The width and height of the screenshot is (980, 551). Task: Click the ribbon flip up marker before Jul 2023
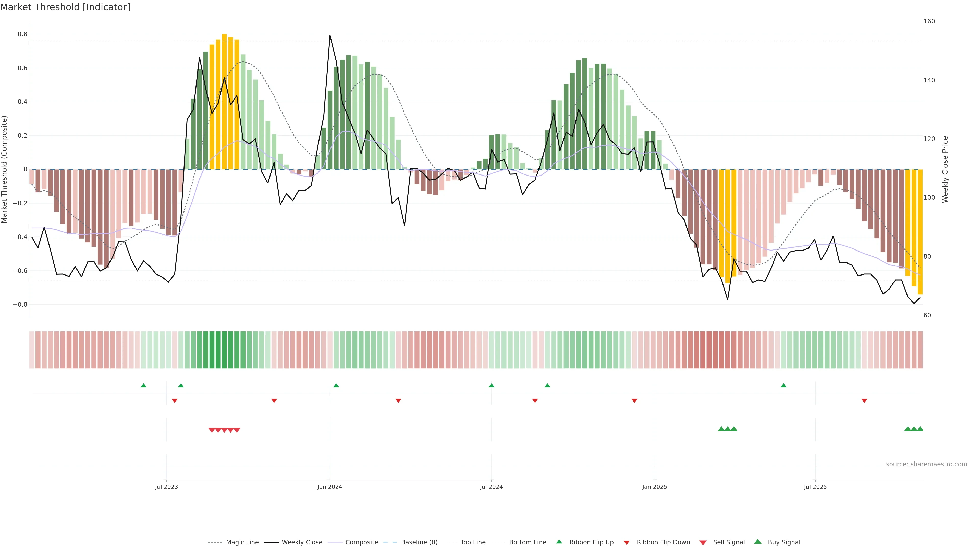tap(143, 386)
